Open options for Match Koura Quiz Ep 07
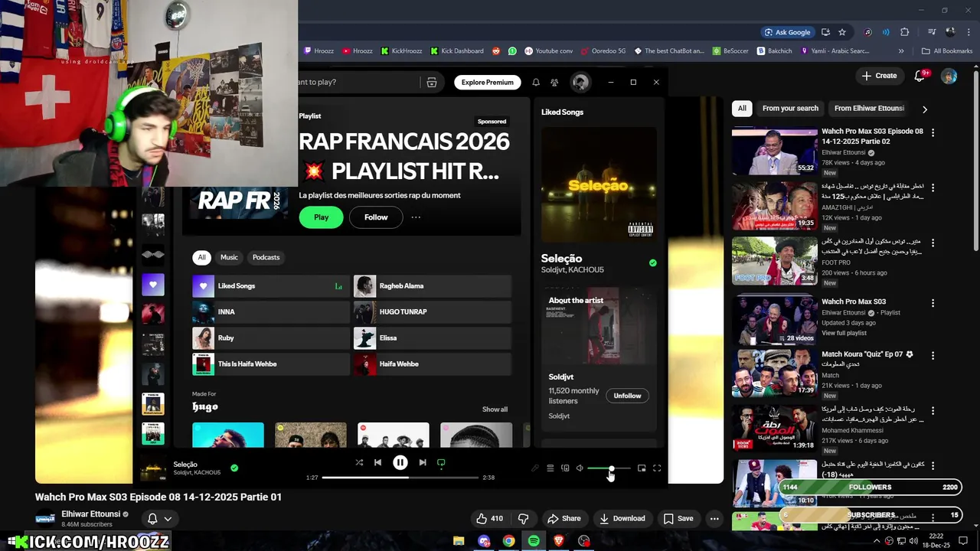 tap(933, 356)
